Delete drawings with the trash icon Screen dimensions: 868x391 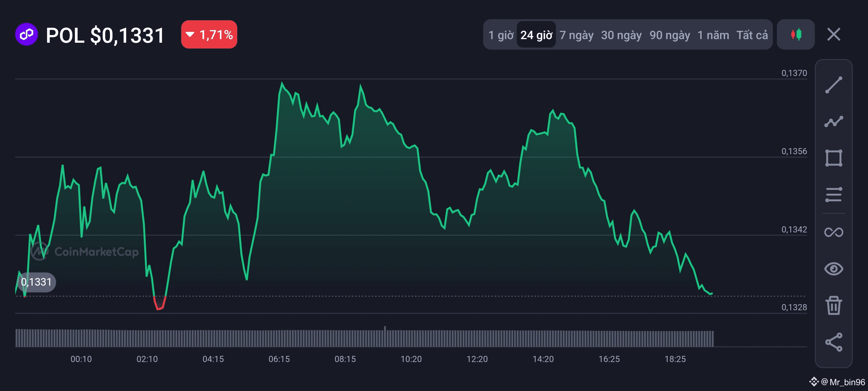coord(834,305)
